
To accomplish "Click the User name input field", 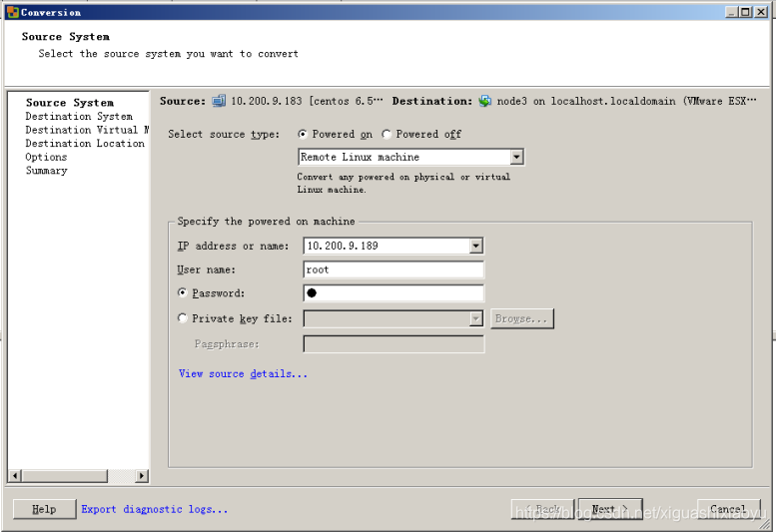I will (393, 269).
